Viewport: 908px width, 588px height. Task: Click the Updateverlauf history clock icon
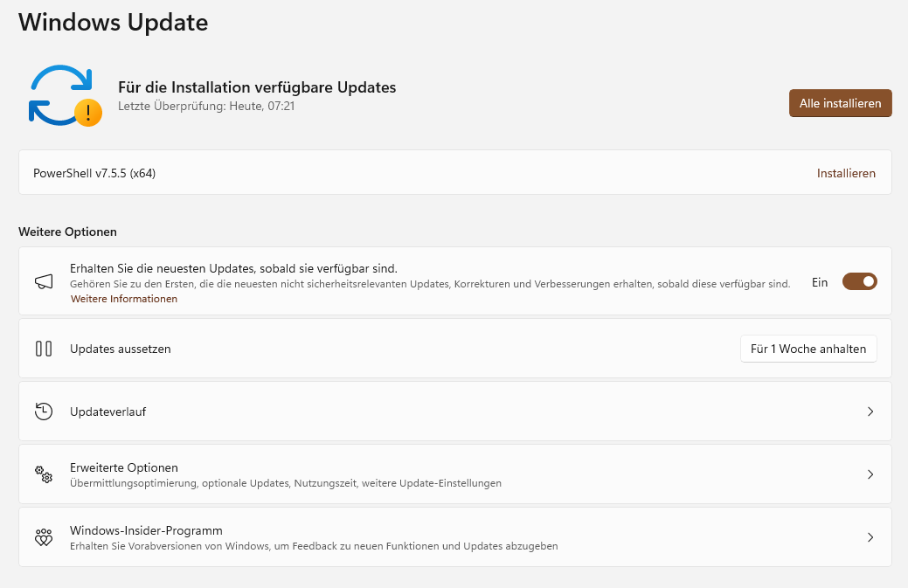(44, 412)
